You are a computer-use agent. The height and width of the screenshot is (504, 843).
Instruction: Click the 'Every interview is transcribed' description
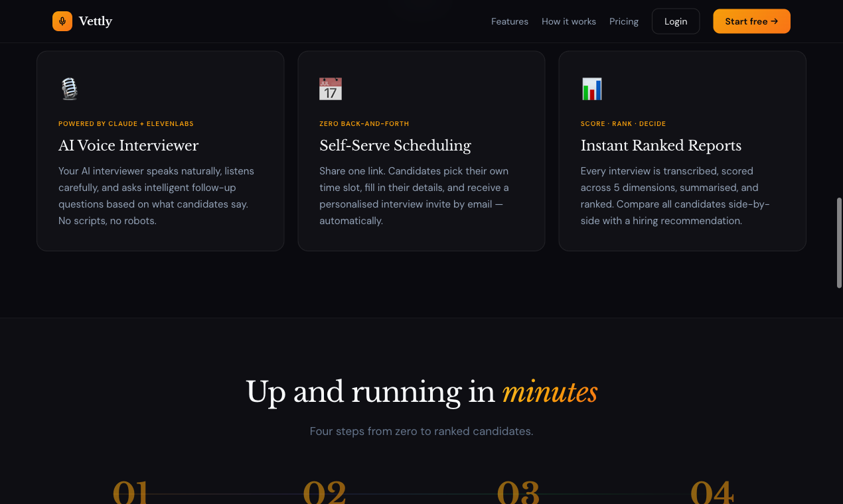[675, 196]
